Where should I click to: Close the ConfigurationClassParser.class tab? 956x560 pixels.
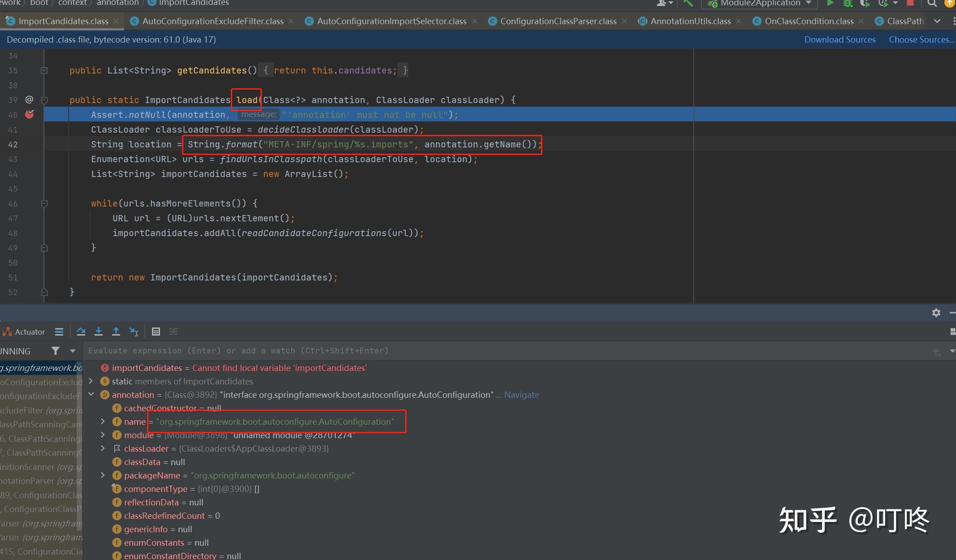click(624, 21)
